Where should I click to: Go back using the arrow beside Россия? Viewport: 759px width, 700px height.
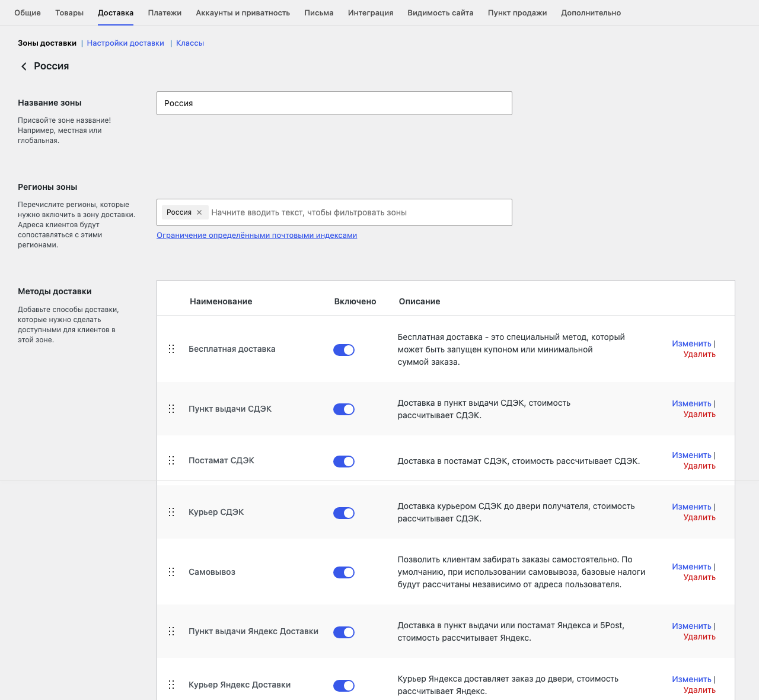[x=24, y=66]
